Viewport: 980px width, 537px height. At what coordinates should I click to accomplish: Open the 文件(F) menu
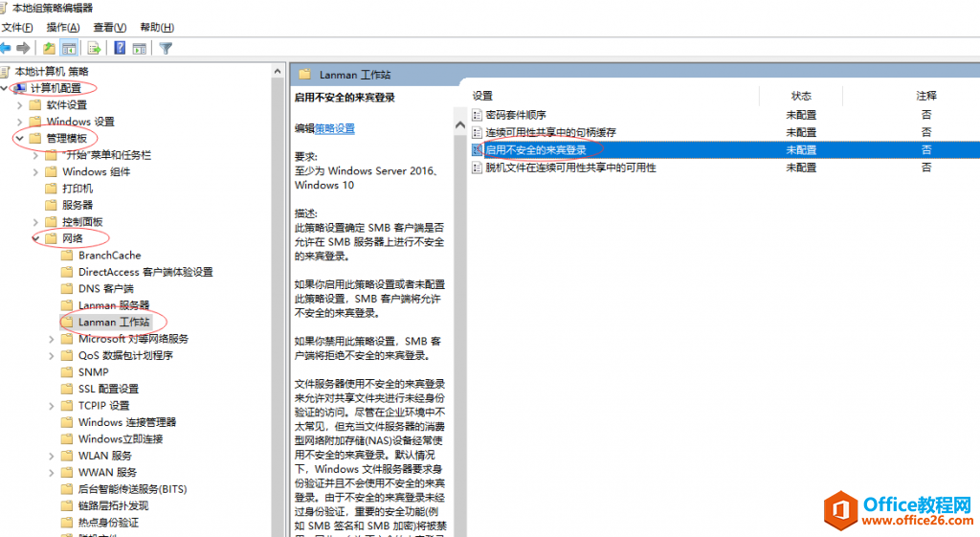17,28
